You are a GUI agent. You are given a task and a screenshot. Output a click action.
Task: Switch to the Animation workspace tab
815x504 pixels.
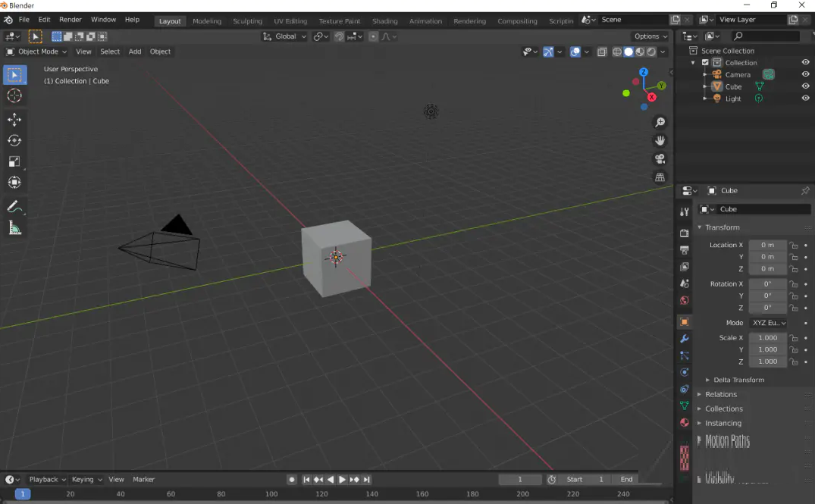pyautogui.click(x=425, y=21)
